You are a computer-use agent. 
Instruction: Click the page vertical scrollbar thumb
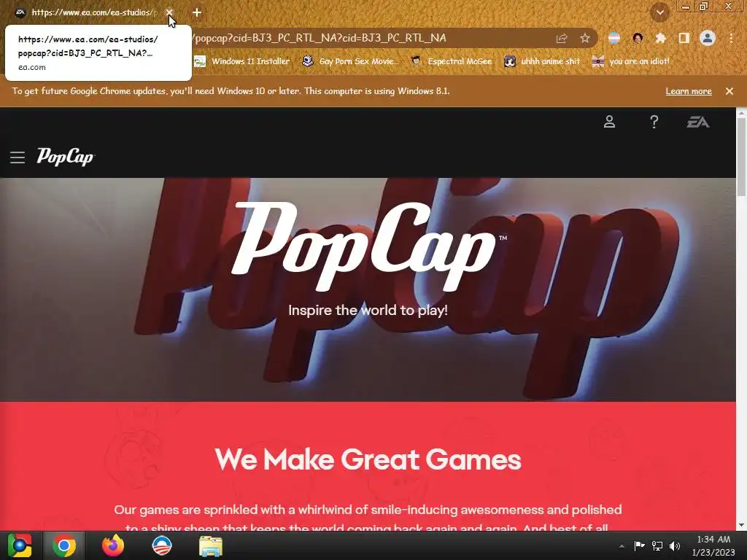coord(741,157)
